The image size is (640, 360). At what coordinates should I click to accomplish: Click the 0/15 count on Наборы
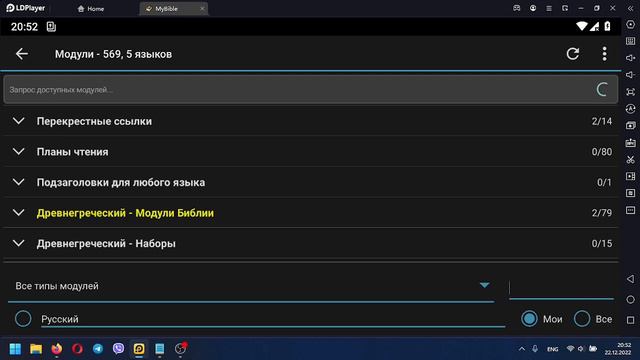pyautogui.click(x=602, y=244)
